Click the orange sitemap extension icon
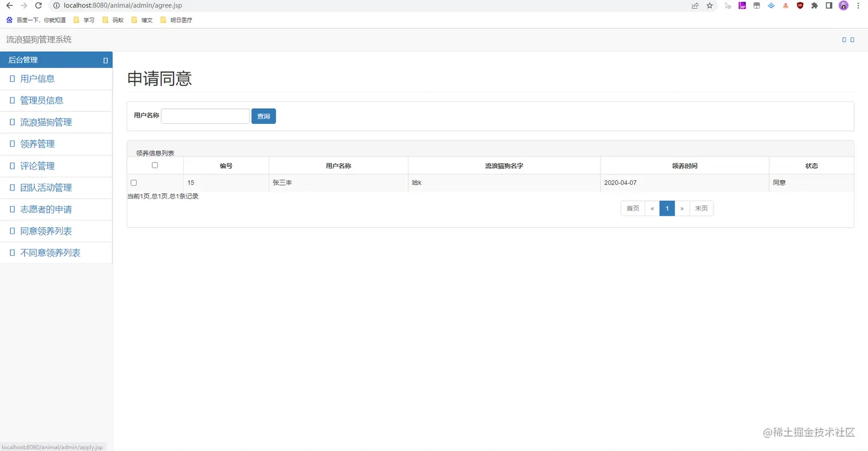Image resolution: width=868 pixels, height=451 pixels. click(785, 6)
